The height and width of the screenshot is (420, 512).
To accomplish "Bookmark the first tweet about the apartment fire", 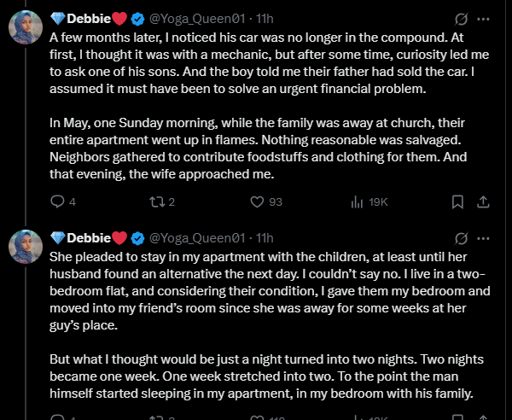I will coord(457,202).
